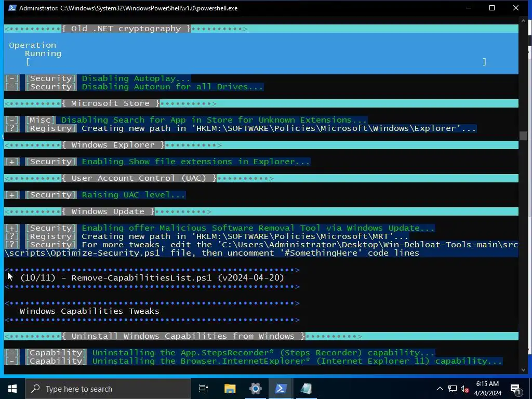
Task: Maximize the PowerShell window
Action: point(492,8)
